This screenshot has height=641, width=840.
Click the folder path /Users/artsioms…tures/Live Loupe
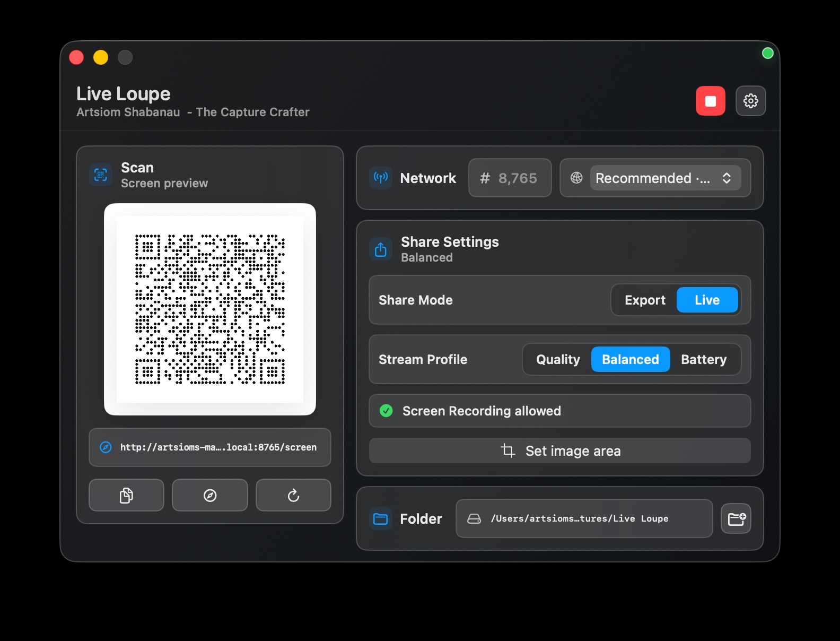584,518
